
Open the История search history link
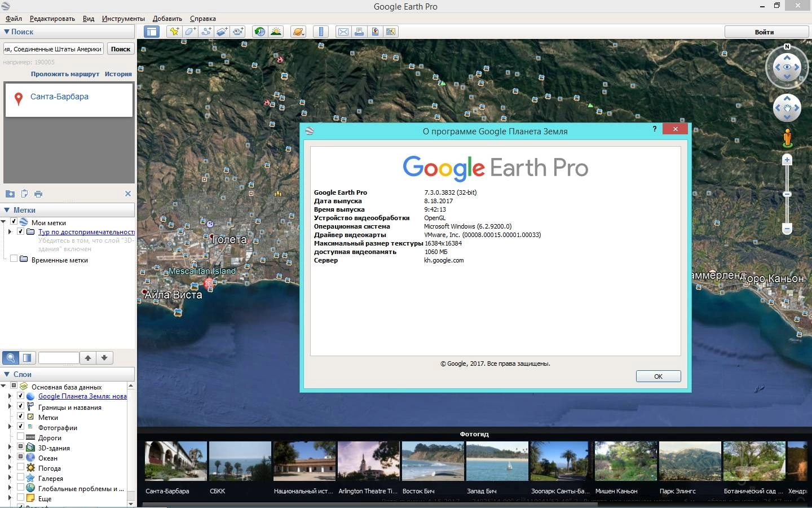click(x=118, y=73)
